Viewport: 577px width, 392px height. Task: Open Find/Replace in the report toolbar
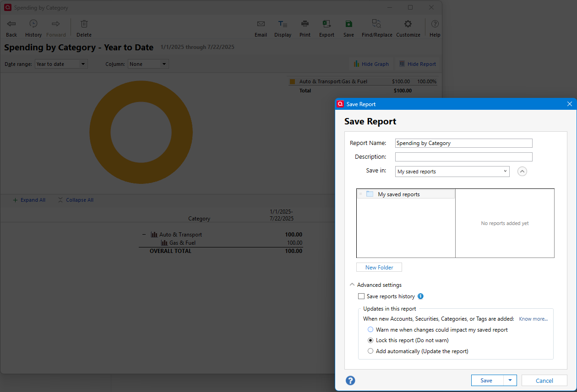[377, 28]
